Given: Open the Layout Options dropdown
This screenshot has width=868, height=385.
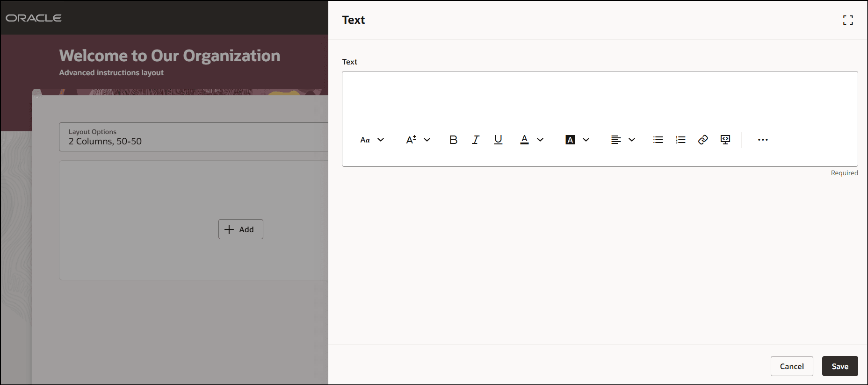Looking at the screenshot, I should [x=194, y=137].
